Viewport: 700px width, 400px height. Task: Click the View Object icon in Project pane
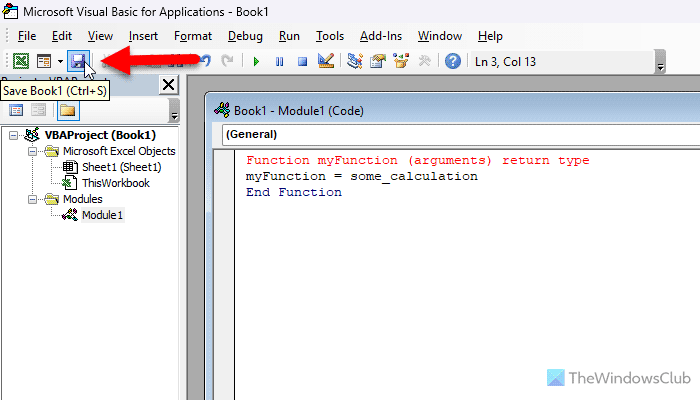[x=38, y=110]
